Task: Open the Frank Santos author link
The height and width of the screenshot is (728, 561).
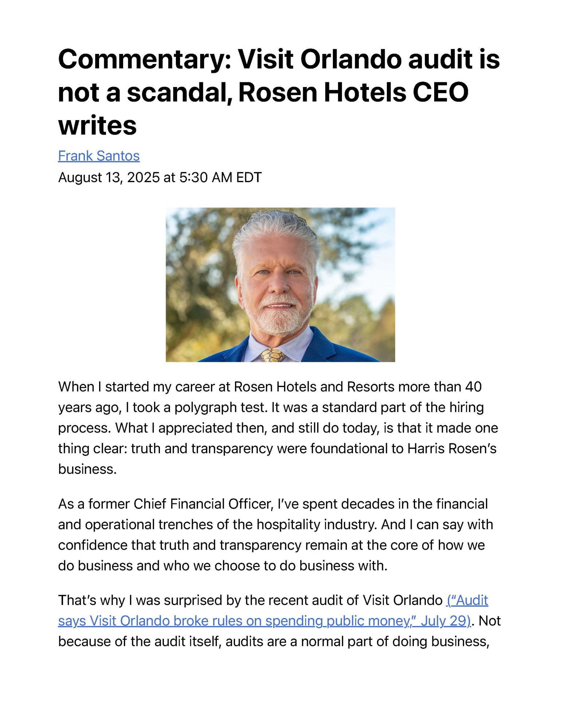Action: (99, 156)
